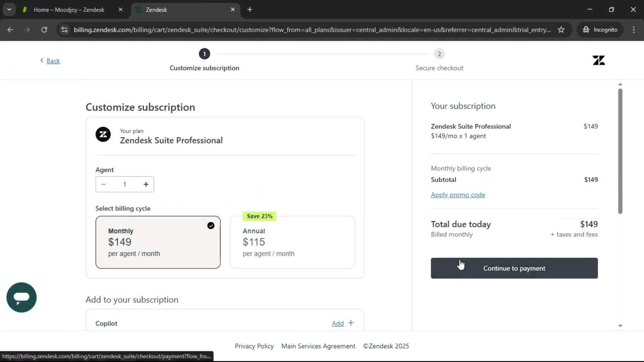Image resolution: width=644 pixels, height=362 pixels.
Task: Add Copilot to subscription
Action: click(338, 323)
